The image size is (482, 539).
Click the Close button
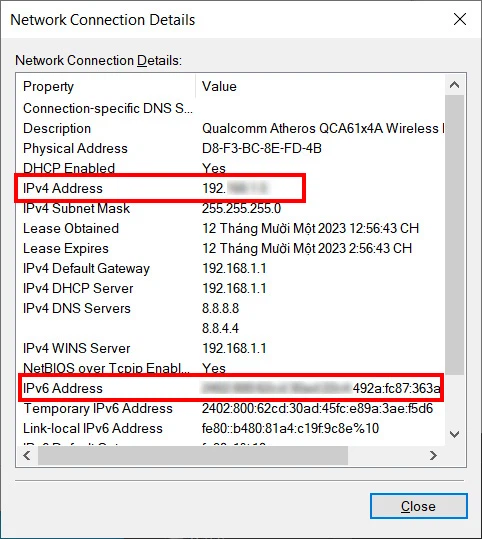pyautogui.click(x=418, y=506)
